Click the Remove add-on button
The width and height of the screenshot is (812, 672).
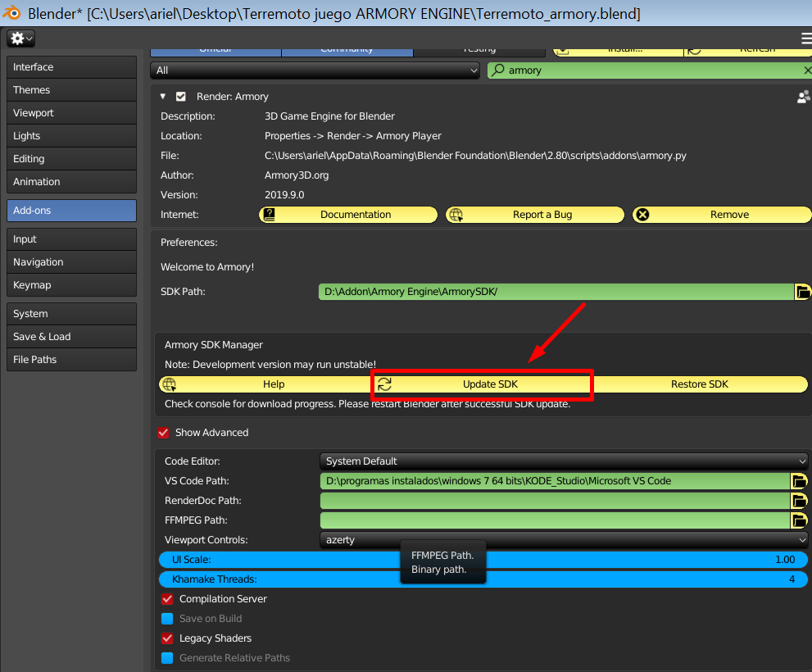722,215
